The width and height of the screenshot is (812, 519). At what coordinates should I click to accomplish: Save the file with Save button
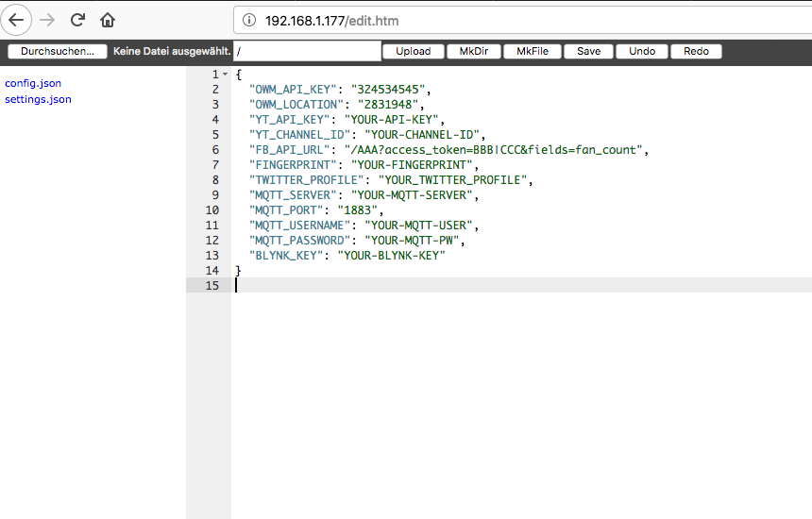[x=588, y=52]
